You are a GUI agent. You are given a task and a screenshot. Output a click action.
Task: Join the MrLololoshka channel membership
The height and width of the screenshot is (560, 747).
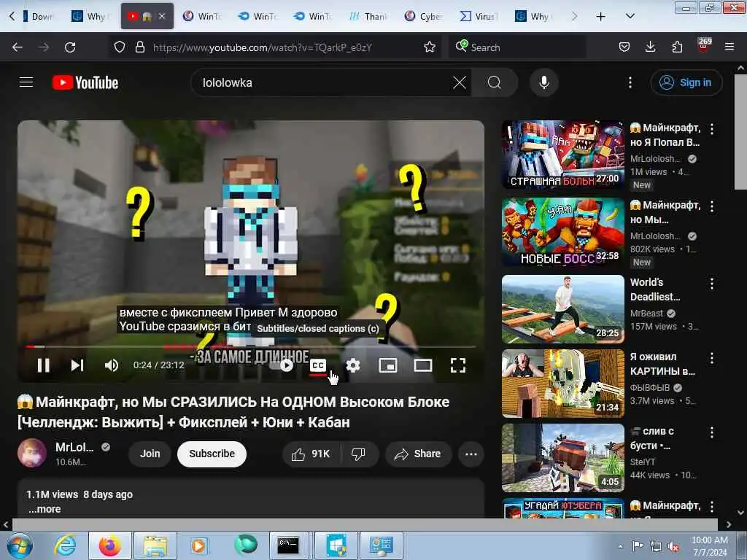tap(150, 454)
